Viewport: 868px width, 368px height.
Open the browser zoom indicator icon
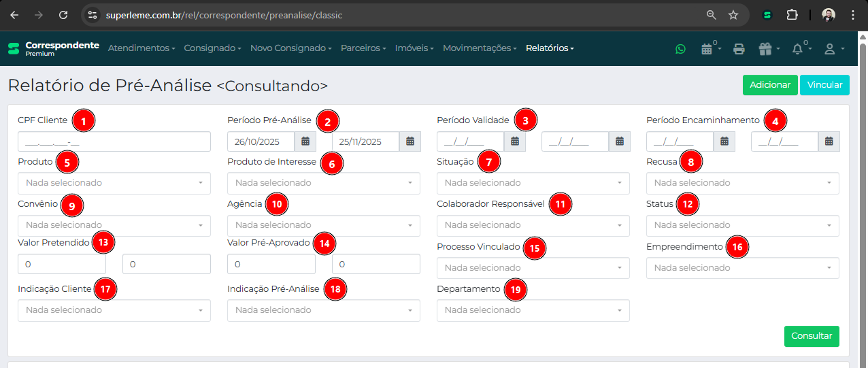[x=712, y=14]
